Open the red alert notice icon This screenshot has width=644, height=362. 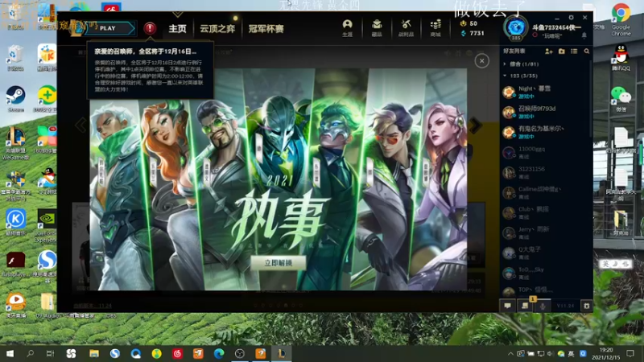[x=150, y=28]
